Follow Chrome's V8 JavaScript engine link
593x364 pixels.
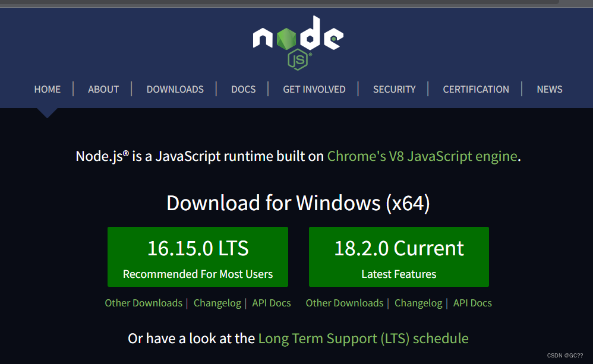[x=422, y=156]
